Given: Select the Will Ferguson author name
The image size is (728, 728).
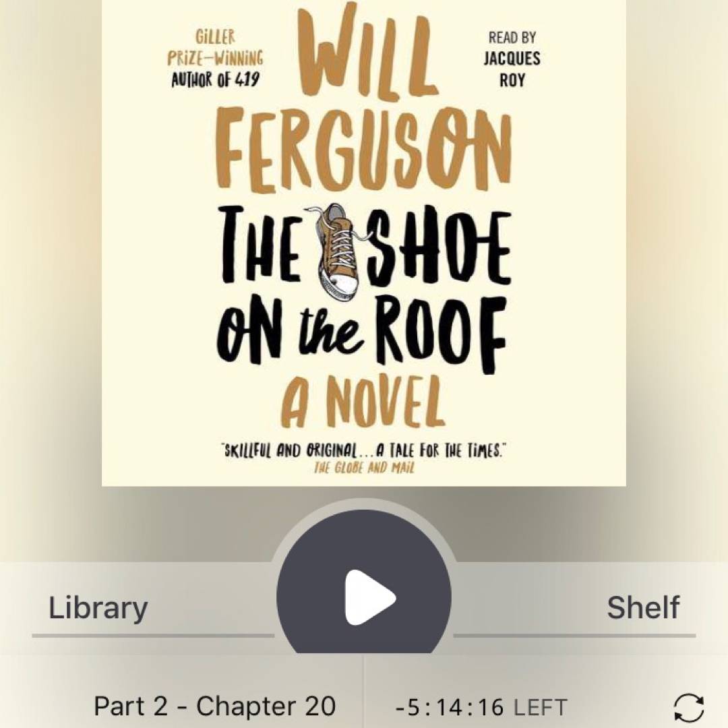Looking at the screenshot, I should [363, 100].
